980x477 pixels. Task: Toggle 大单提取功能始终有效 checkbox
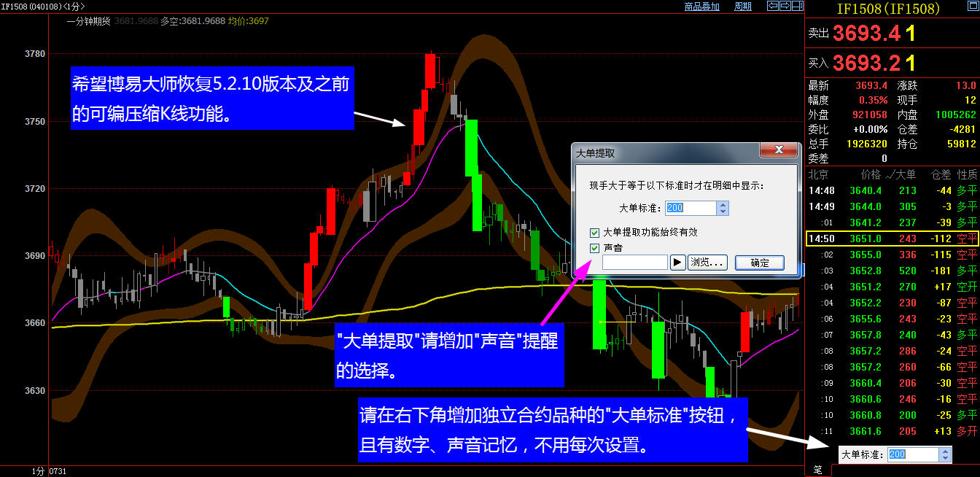596,233
